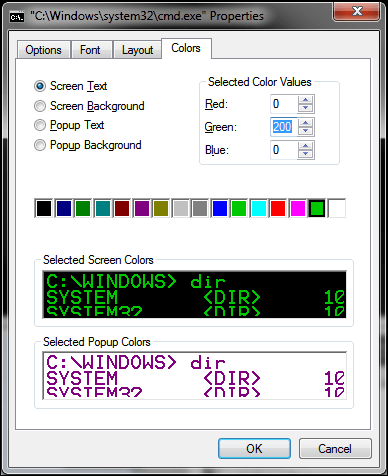Viewport: 388px width, 476px height.
Task: Pick the teal color swatch
Action: [x=102, y=208]
